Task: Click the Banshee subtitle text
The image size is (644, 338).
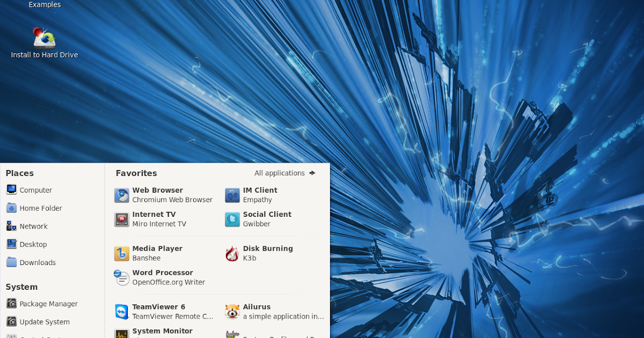Action: click(147, 258)
